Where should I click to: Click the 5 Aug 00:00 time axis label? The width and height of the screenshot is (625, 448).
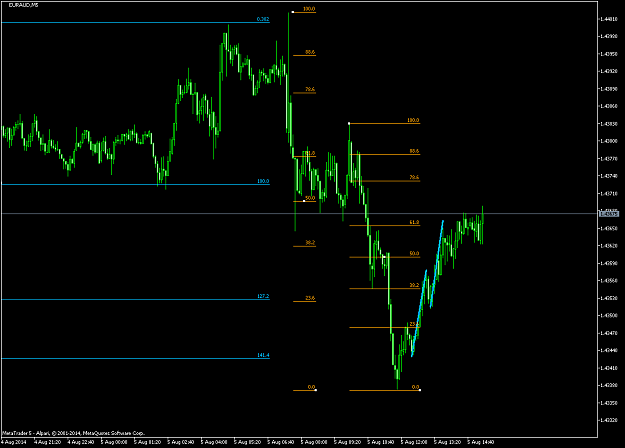114,442
